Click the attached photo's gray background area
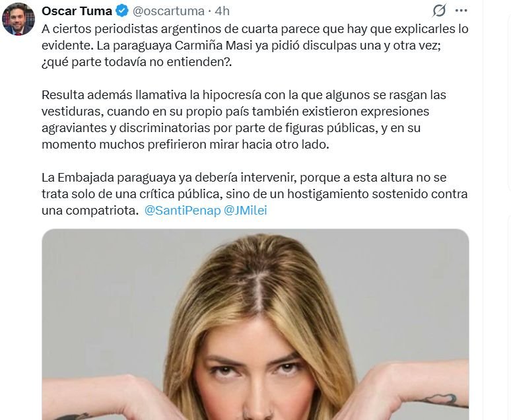Image resolution: width=511 pixels, height=420 pixels. click(98, 293)
